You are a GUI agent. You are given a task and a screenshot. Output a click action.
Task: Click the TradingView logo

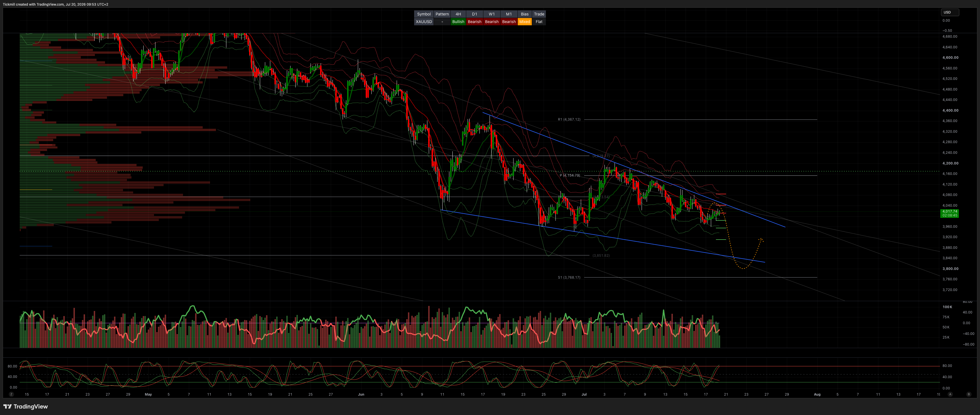pos(26,407)
